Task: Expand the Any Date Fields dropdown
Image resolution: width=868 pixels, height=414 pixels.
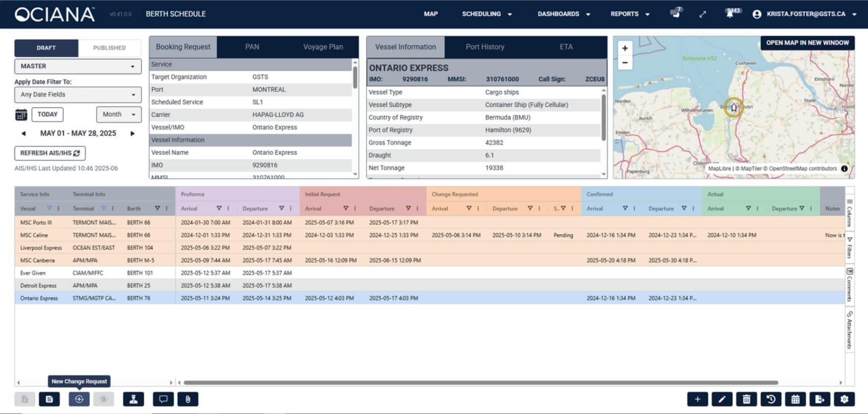Action: [x=77, y=94]
